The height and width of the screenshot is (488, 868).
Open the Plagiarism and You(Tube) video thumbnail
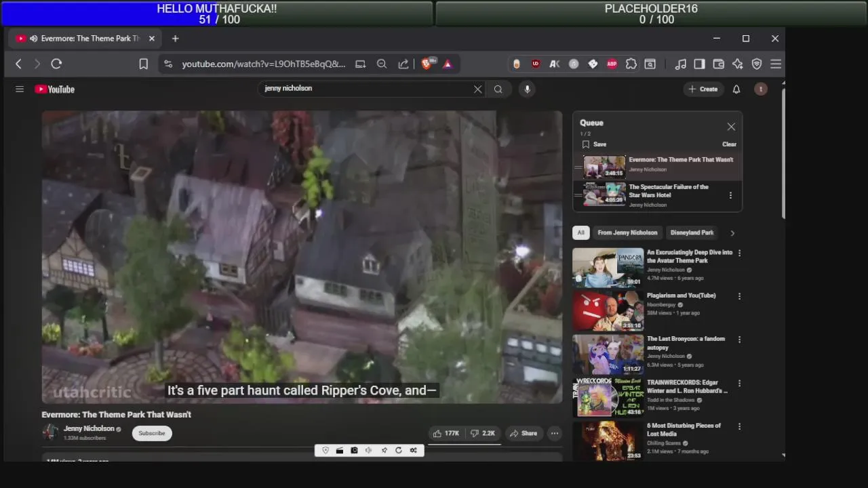pyautogui.click(x=608, y=311)
